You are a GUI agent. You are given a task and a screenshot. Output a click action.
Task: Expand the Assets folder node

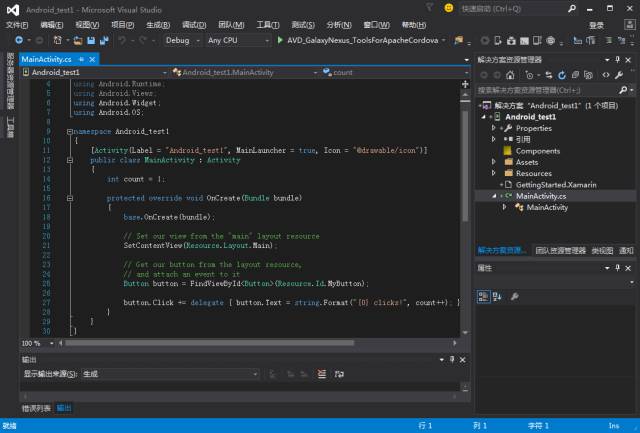click(493, 162)
